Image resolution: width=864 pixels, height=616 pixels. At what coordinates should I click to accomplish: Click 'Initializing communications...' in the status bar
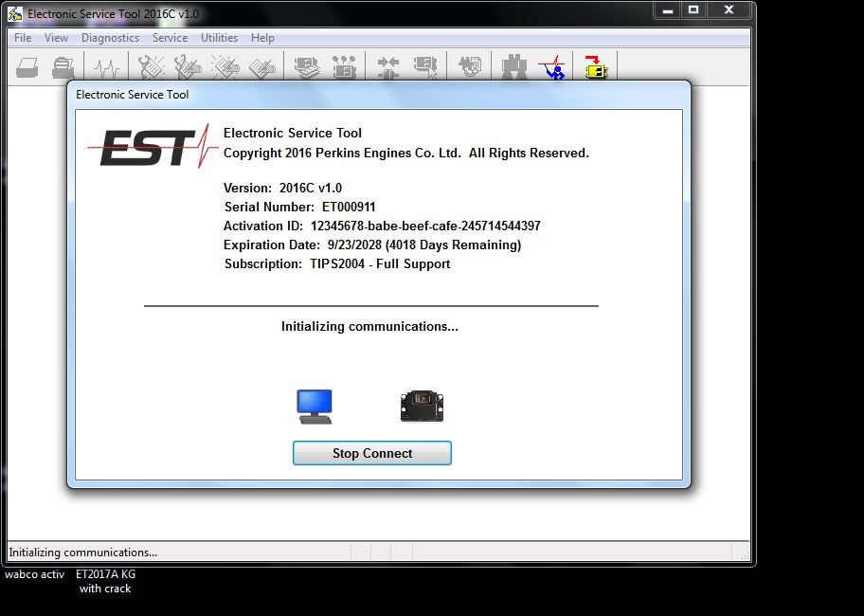point(82,553)
